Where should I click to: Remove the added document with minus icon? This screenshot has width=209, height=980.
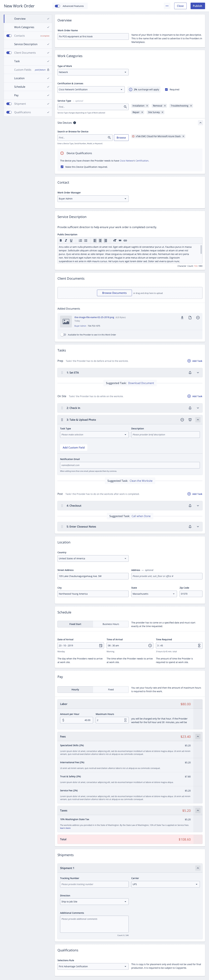click(x=198, y=317)
